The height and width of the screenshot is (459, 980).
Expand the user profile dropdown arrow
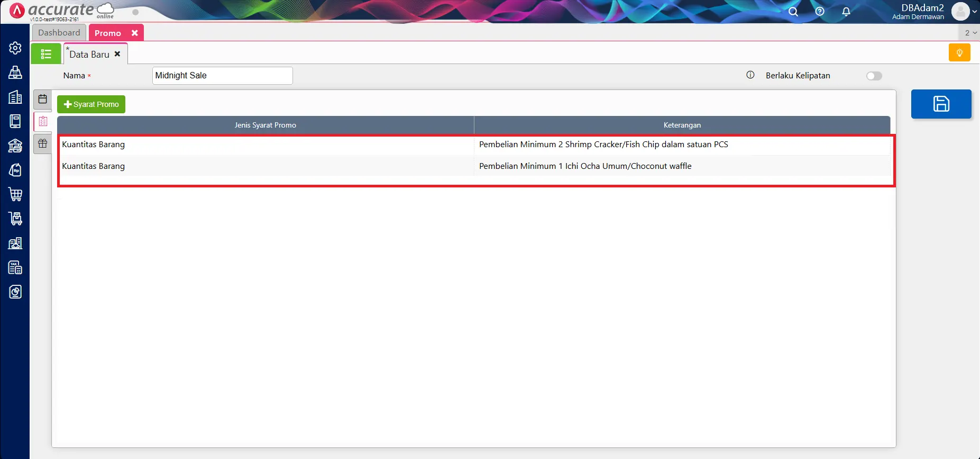(974, 12)
